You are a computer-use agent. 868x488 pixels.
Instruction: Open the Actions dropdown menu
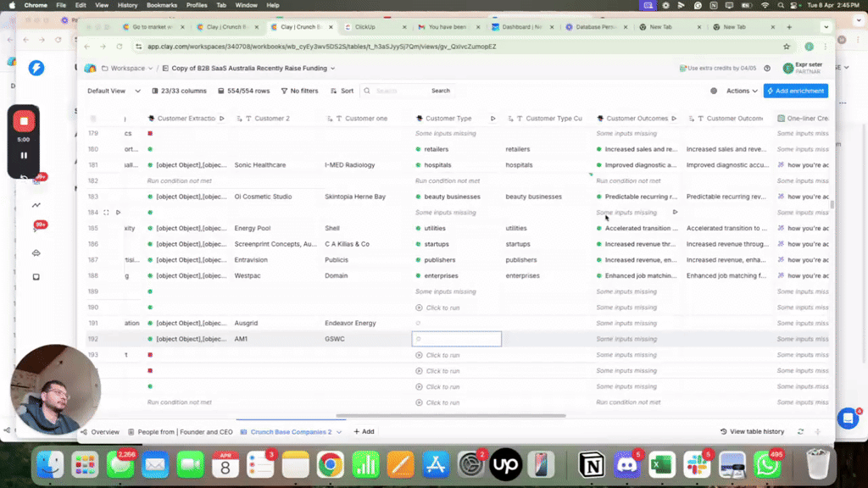742,91
